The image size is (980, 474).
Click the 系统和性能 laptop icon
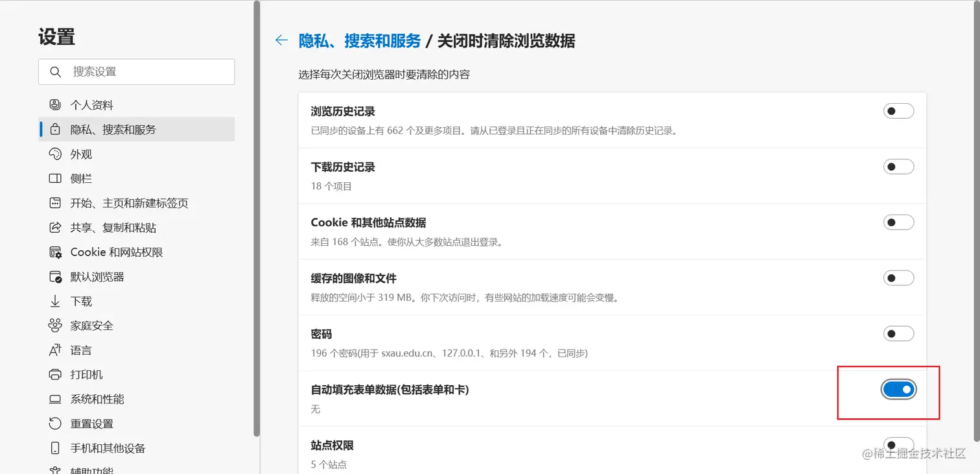(x=55, y=399)
